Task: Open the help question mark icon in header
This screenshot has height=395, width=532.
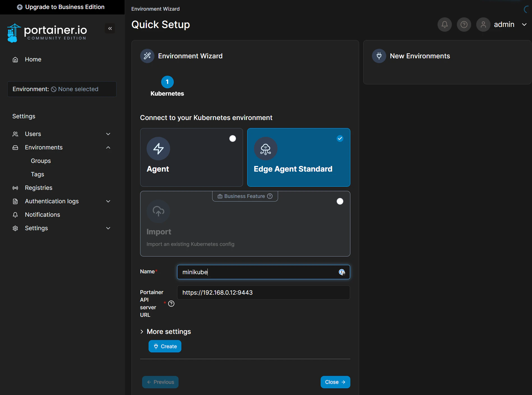Action: coord(464,25)
